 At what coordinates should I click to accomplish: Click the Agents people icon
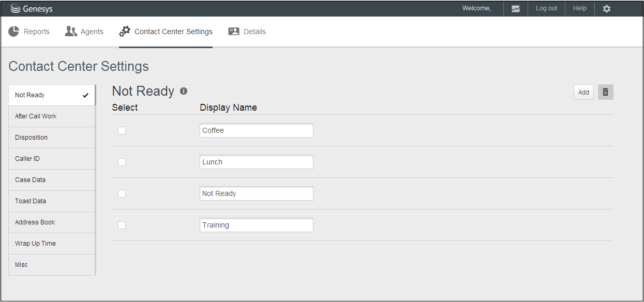pos(71,32)
